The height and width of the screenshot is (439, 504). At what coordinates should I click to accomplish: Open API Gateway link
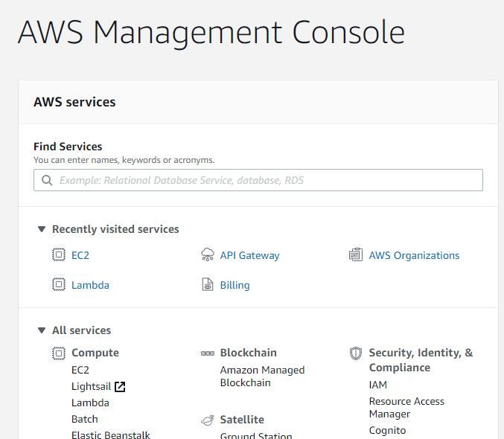249,255
